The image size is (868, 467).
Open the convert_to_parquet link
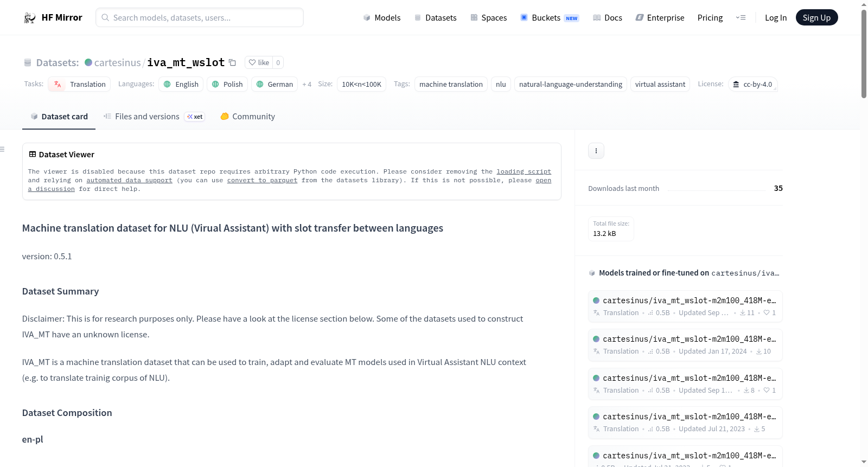click(x=263, y=180)
